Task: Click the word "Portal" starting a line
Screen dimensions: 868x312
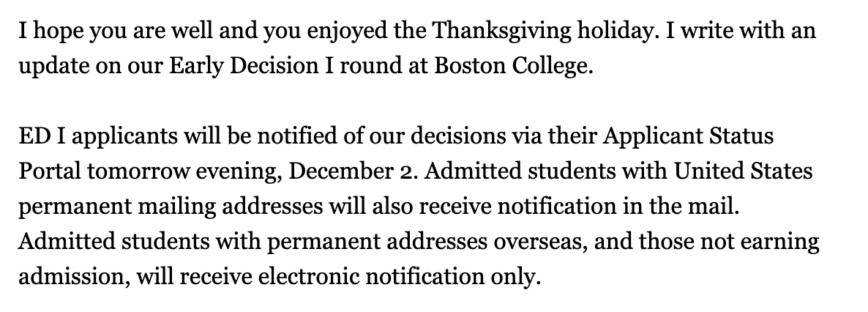Action: pyautogui.click(x=50, y=171)
